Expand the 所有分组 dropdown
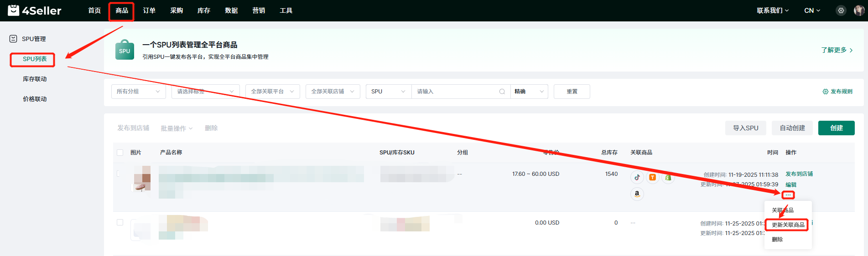The width and height of the screenshot is (868, 256). click(138, 92)
